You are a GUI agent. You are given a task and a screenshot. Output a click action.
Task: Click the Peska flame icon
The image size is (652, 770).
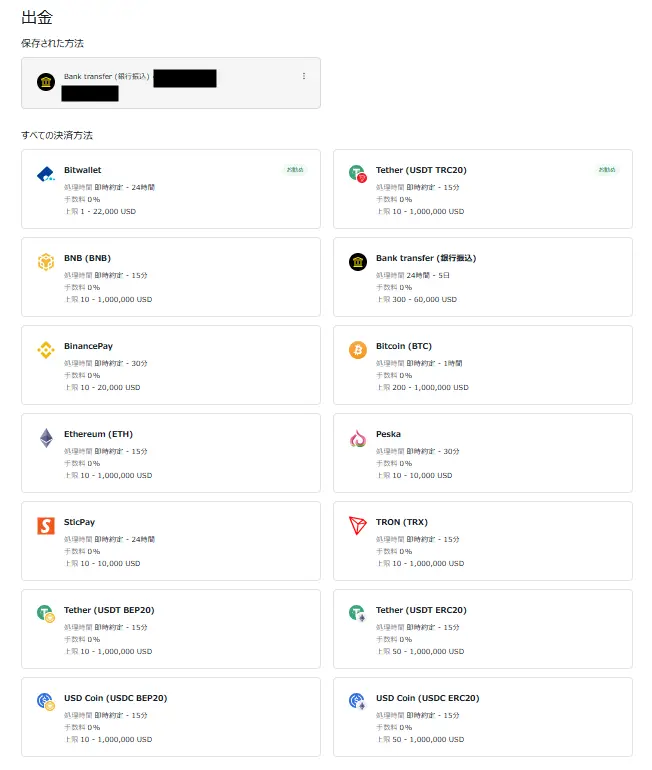coord(358,438)
